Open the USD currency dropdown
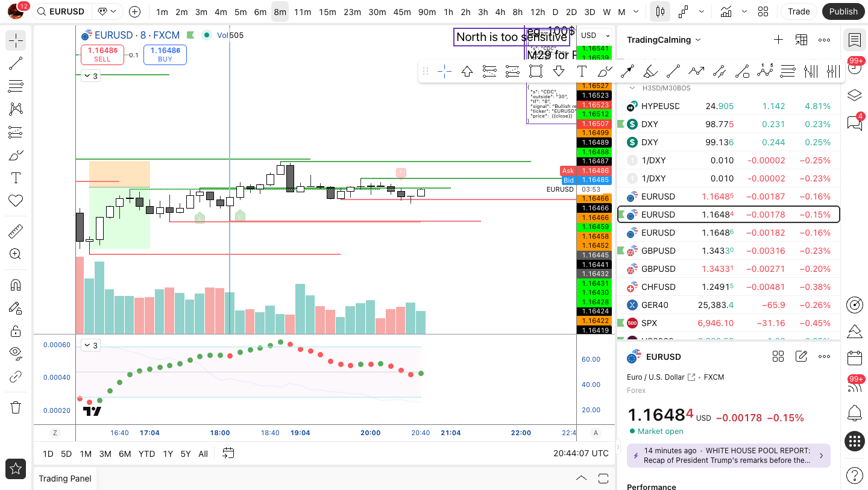 coord(594,35)
